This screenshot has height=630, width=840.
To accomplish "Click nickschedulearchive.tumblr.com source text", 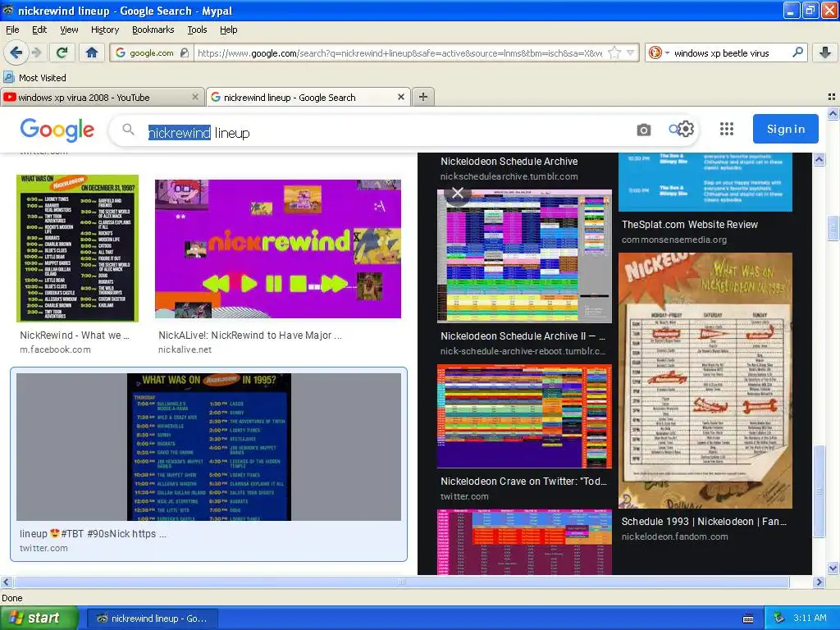I will point(509,176).
